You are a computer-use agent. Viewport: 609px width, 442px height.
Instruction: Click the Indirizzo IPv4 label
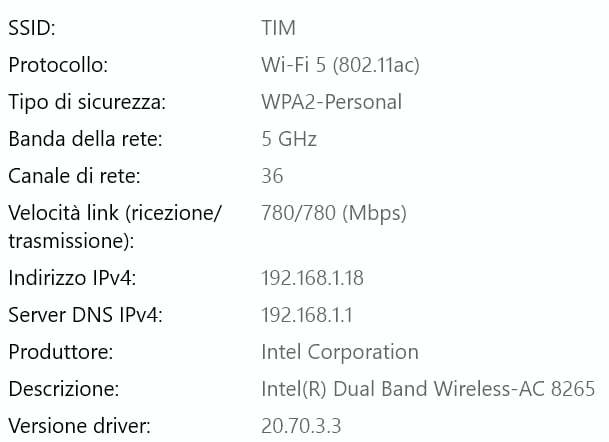tap(71, 278)
